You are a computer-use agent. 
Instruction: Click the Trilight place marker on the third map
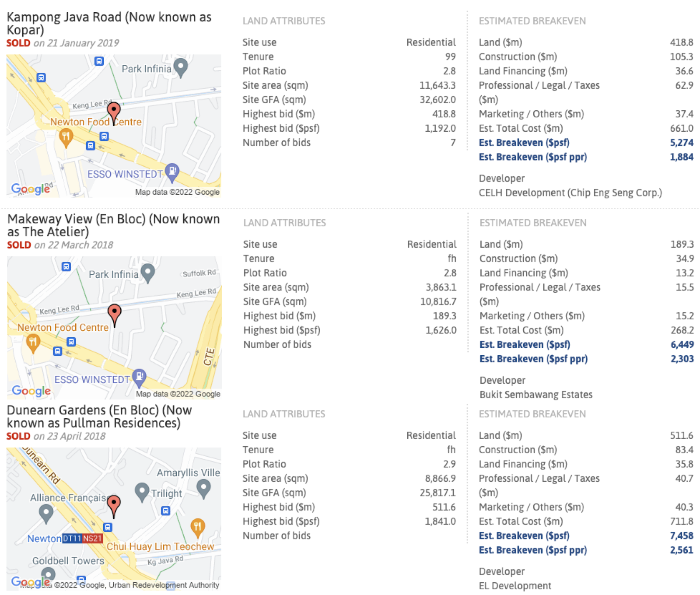click(142, 493)
